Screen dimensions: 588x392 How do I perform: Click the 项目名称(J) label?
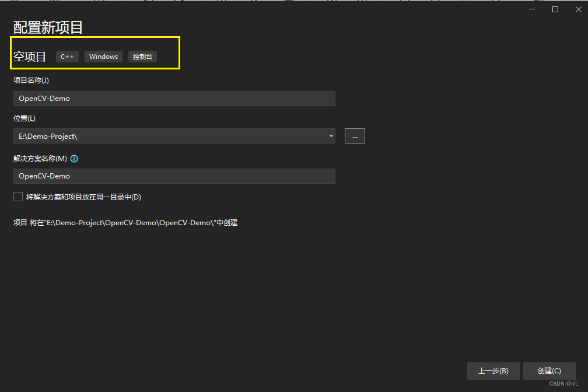coord(31,80)
